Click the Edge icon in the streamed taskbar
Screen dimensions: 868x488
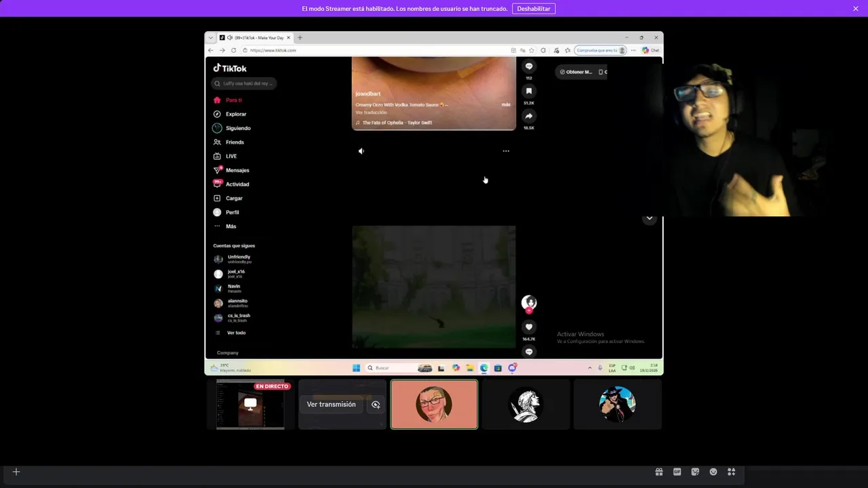[x=484, y=368]
